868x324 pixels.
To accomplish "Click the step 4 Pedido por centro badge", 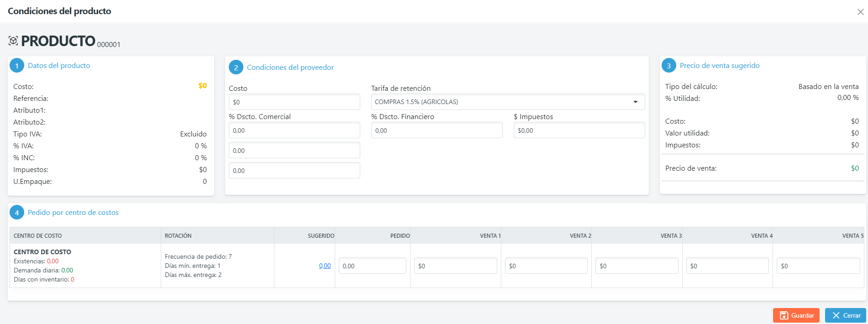I will point(17,213).
